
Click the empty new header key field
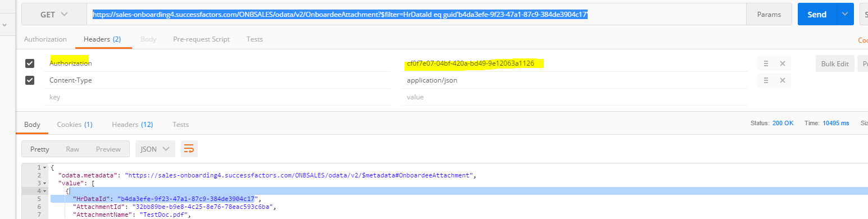pyautogui.click(x=217, y=97)
